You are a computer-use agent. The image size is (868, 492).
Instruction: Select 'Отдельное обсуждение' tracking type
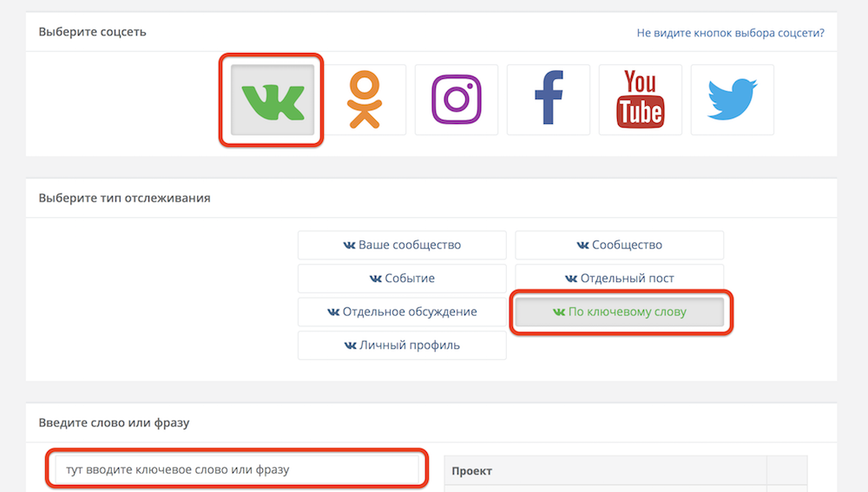pos(402,312)
